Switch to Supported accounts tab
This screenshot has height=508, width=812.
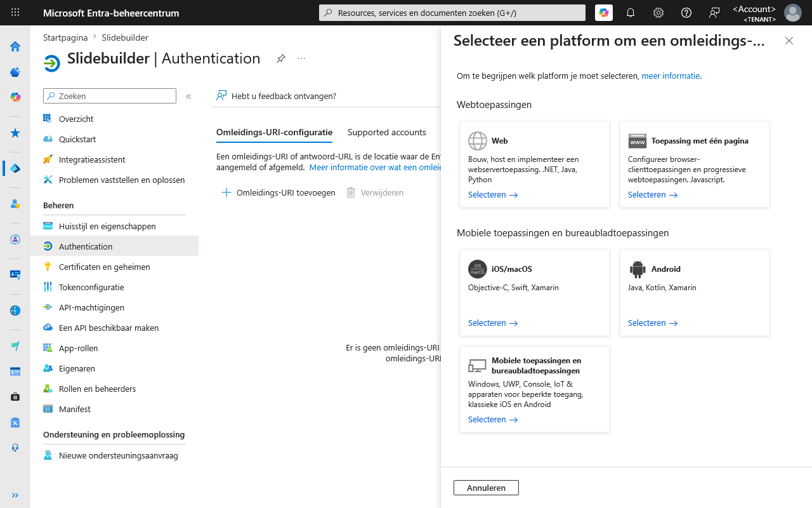click(386, 132)
